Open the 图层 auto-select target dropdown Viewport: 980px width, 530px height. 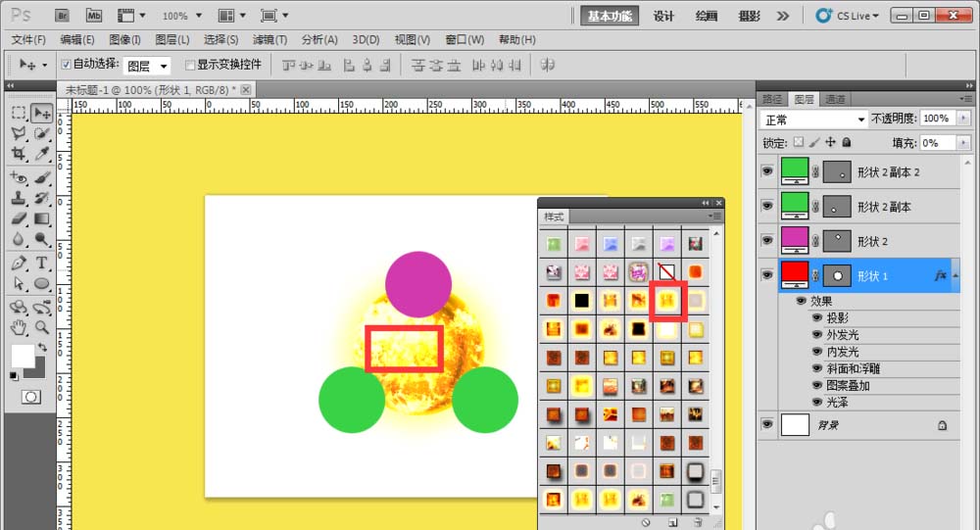(147, 66)
